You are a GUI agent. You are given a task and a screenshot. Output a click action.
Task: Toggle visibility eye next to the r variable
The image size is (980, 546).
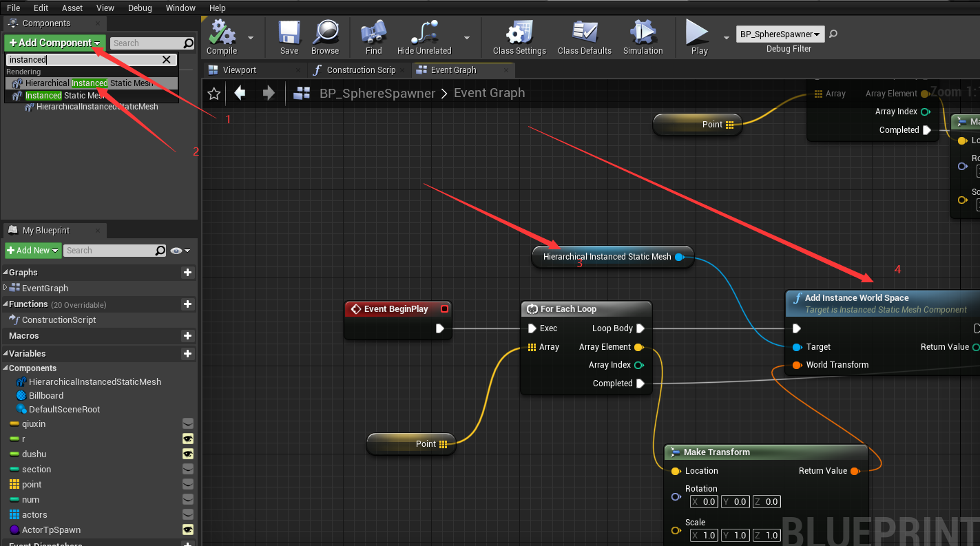pyautogui.click(x=188, y=439)
